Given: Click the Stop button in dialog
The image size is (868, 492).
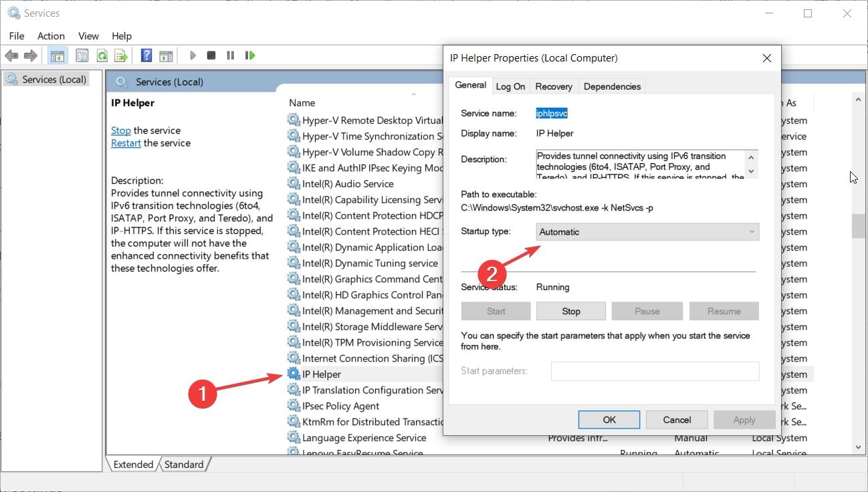Looking at the screenshot, I should [x=571, y=311].
